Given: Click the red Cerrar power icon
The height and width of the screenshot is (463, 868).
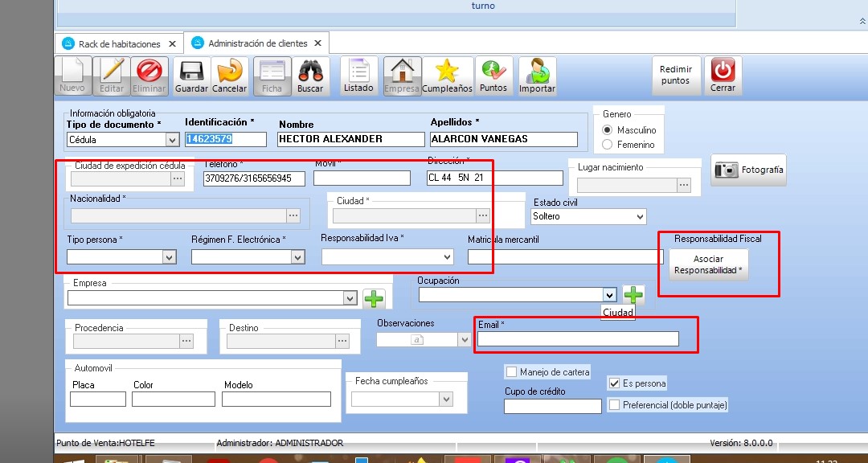Looking at the screenshot, I should tap(723, 72).
